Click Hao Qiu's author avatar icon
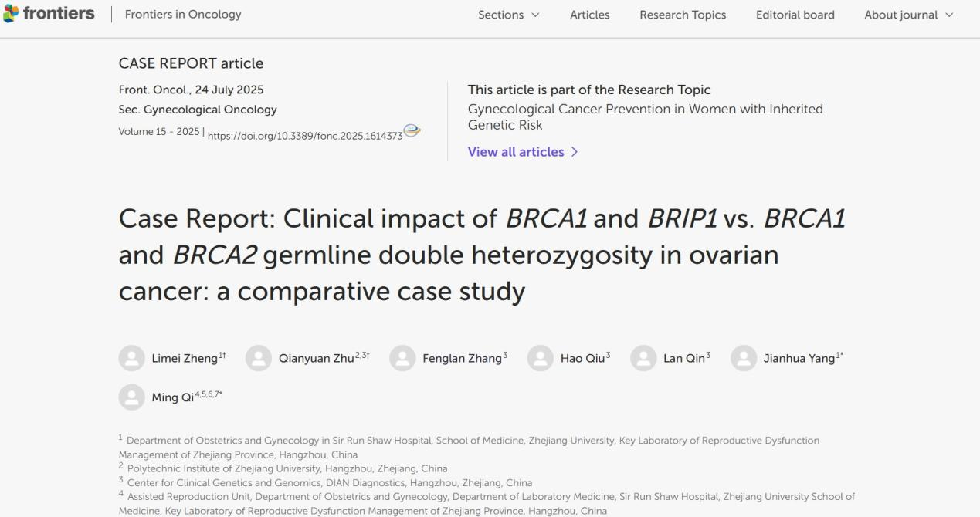This screenshot has width=980, height=517. tap(540, 358)
